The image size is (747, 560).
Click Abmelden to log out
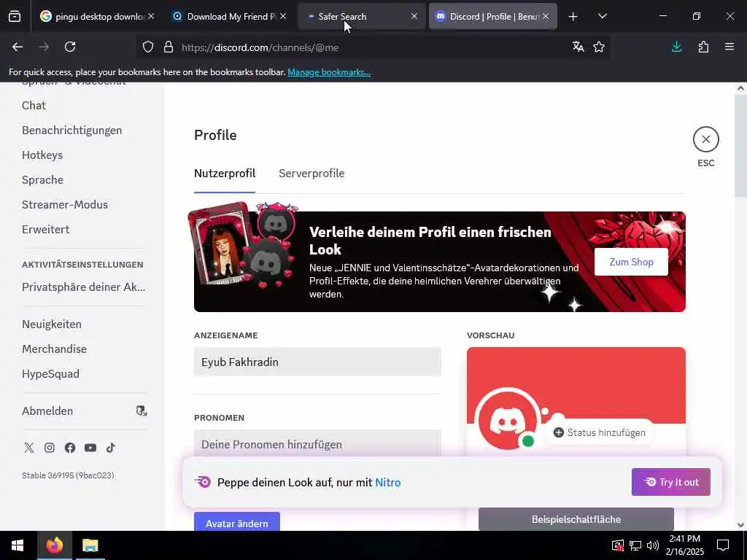(85, 411)
